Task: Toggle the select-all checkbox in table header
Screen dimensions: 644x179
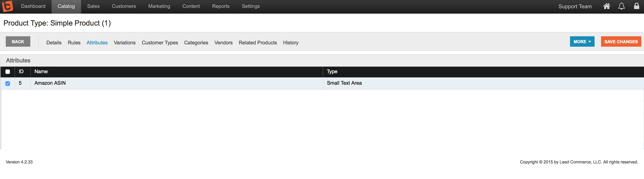Action: click(8, 72)
